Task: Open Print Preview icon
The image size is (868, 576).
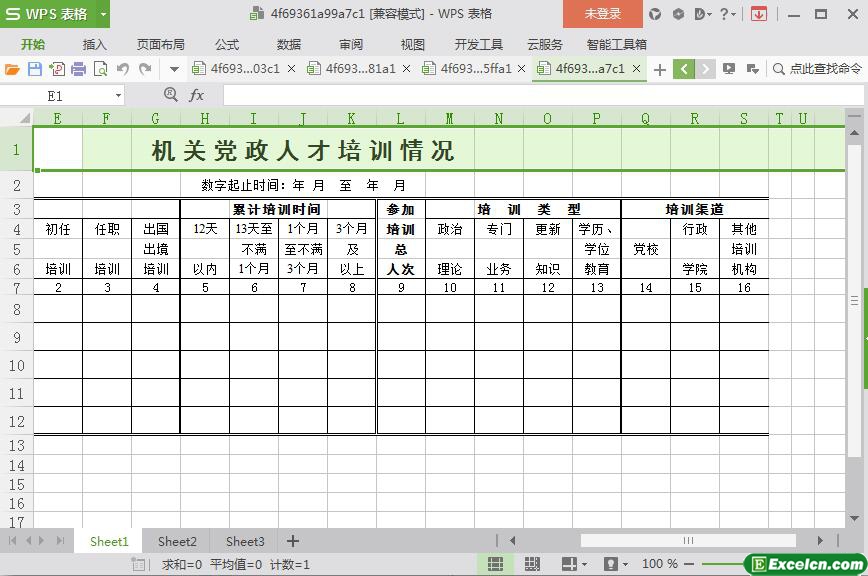Action: tap(101, 69)
